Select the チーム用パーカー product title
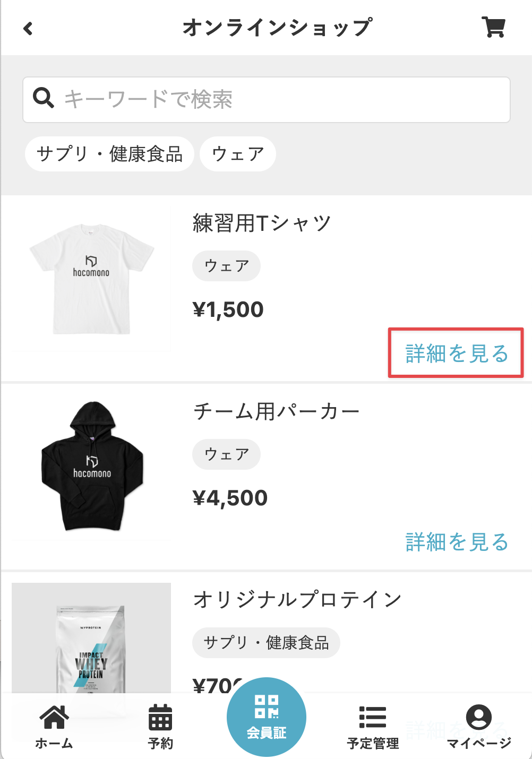This screenshot has width=532, height=759. pos(276,411)
